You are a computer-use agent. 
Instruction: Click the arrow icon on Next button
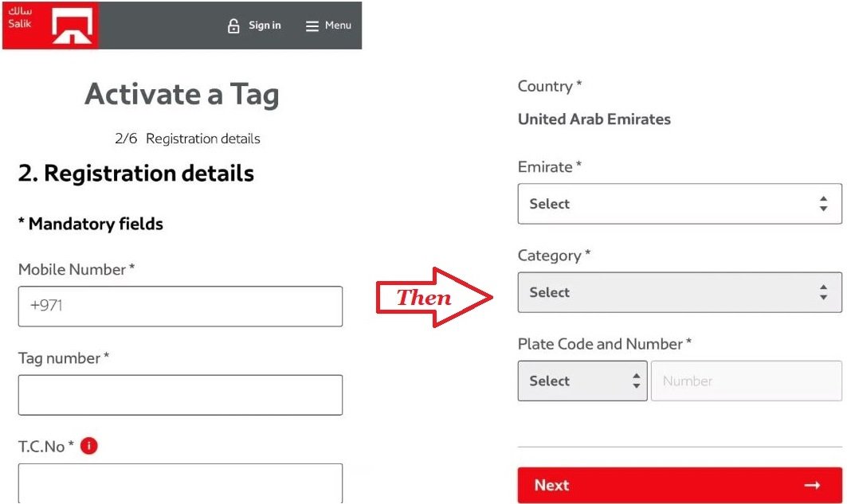pos(812,485)
